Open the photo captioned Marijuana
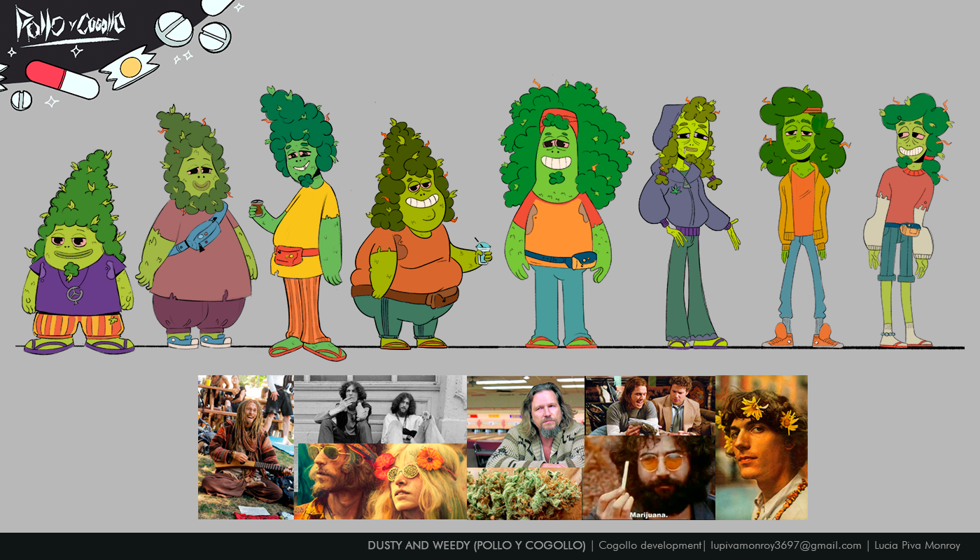This screenshot has width=980, height=560. (x=648, y=477)
